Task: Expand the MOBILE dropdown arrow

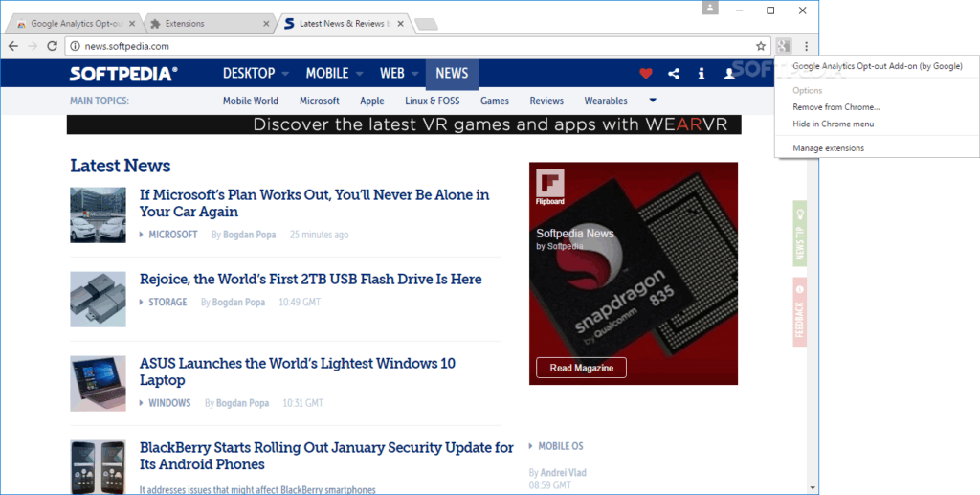Action: point(360,74)
